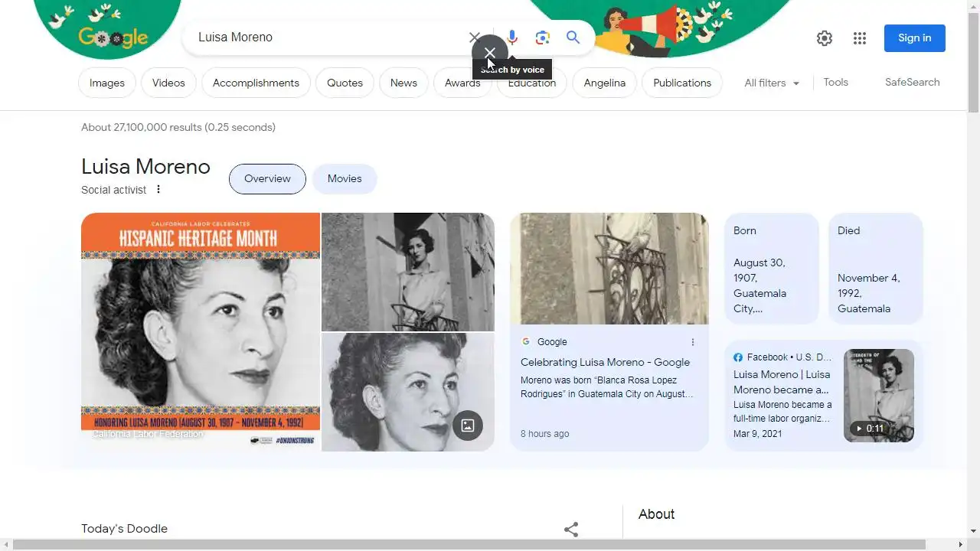
Task: Open the Tools option
Action: coord(835,82)
